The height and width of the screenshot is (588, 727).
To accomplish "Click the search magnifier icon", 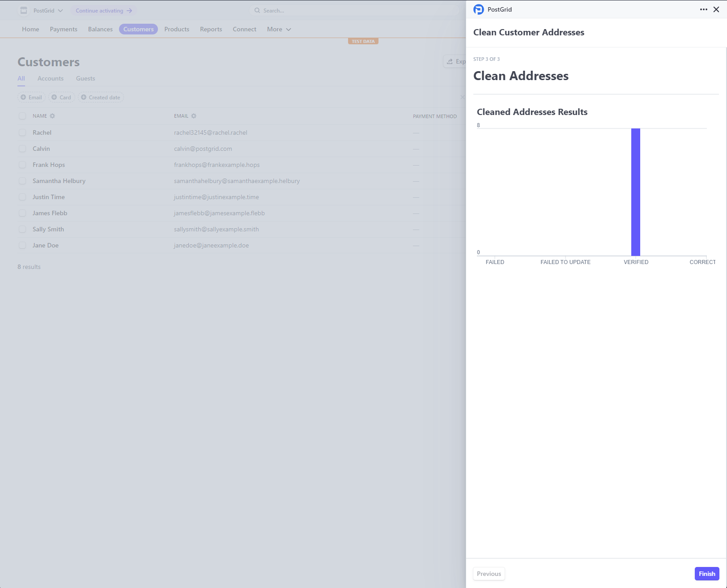I will (257, 10).
